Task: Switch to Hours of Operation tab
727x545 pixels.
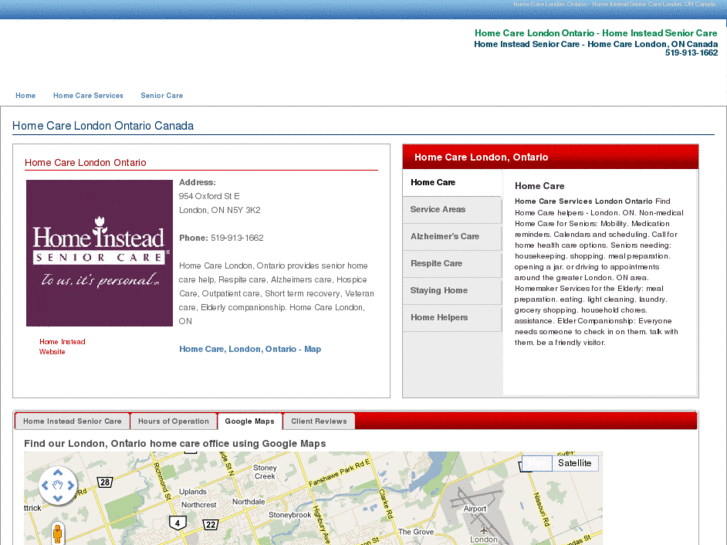Action: (x=173, y=421)
